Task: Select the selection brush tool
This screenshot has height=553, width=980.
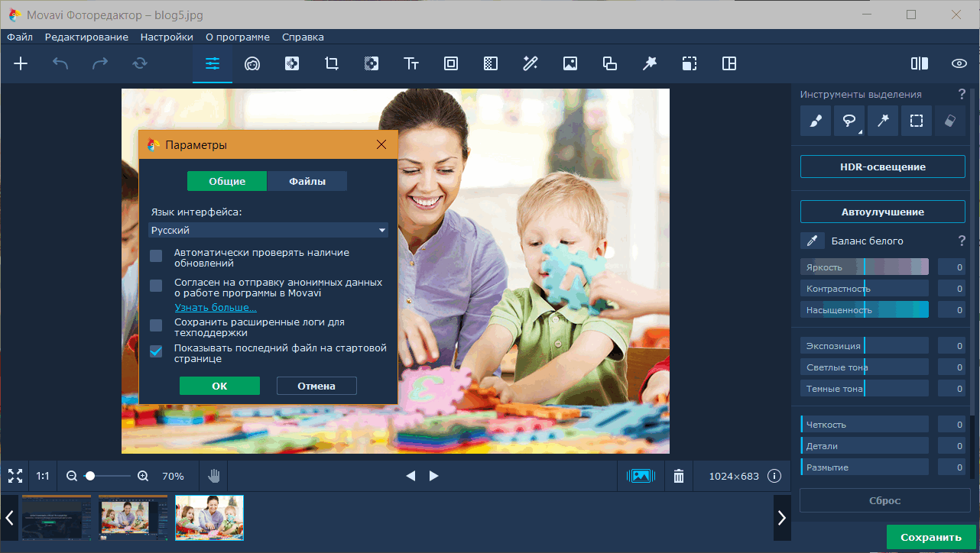Action: 816,121
